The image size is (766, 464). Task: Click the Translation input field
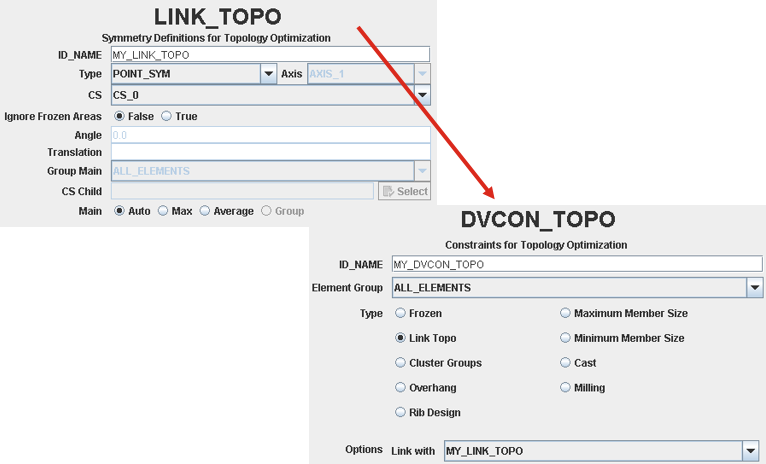pyautogui.click(x=270, y=152)
